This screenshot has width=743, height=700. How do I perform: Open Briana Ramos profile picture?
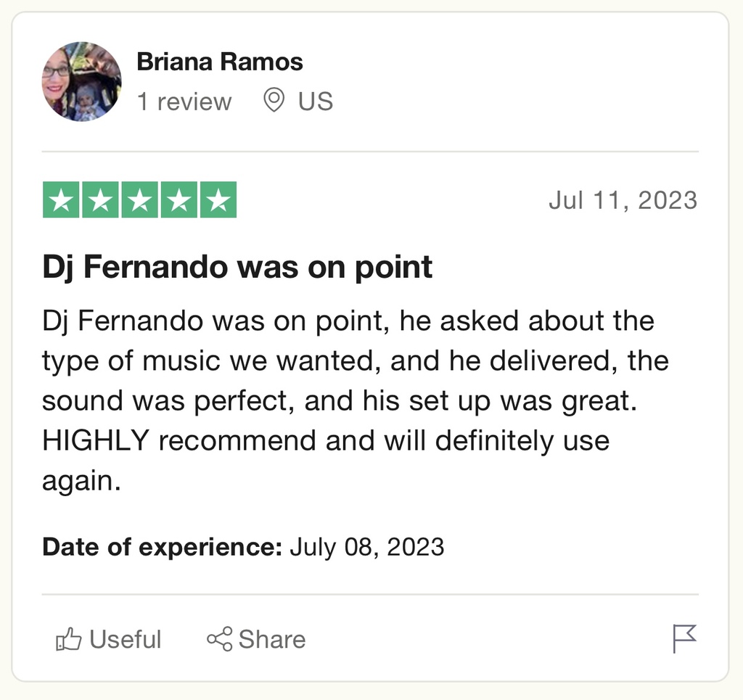click(81, 81)
